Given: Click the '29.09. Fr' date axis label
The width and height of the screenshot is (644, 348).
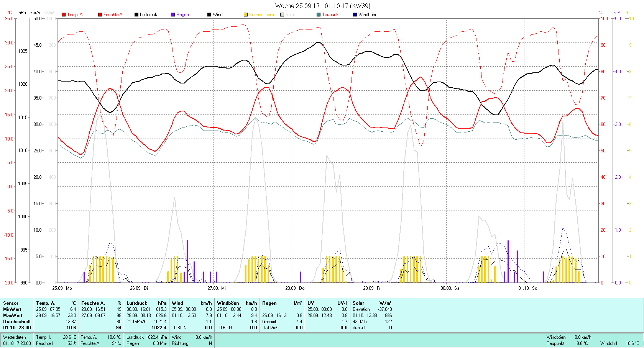Looking at the screenshot, I should [372, 288].
